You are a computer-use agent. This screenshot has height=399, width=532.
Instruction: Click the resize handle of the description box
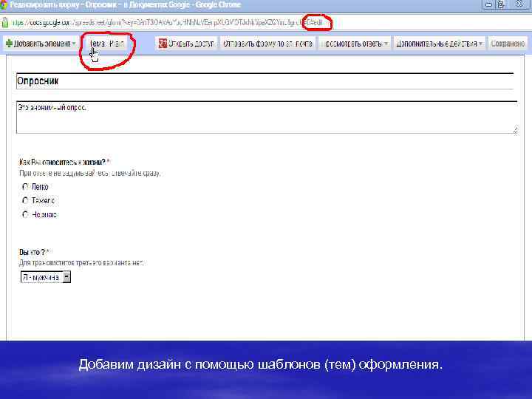click(515, 129)
